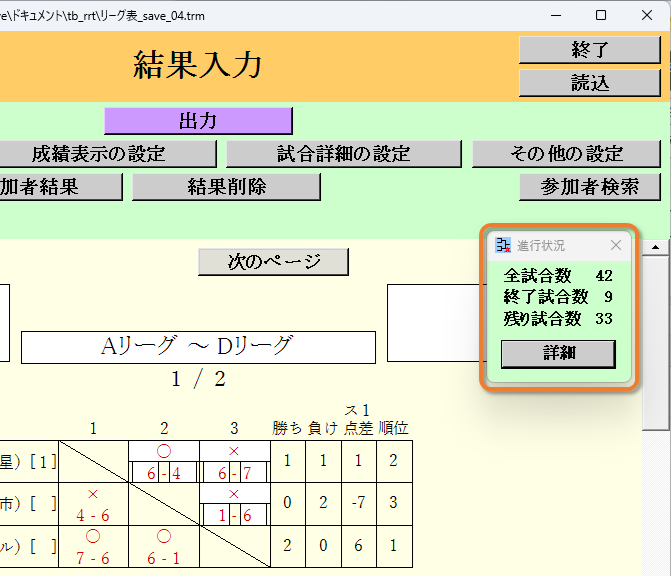671x576 pixels.
Task: Open 参加者検索
Action: pos(590,187)
